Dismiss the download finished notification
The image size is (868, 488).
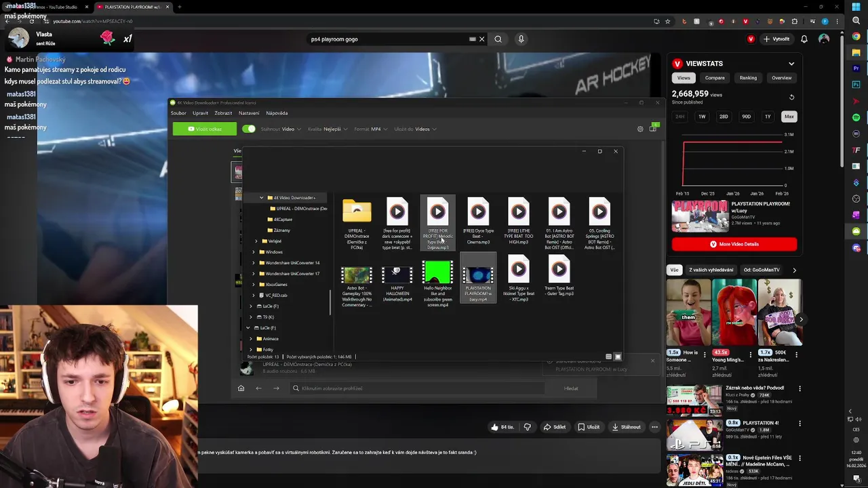click(x=652, y=361)
